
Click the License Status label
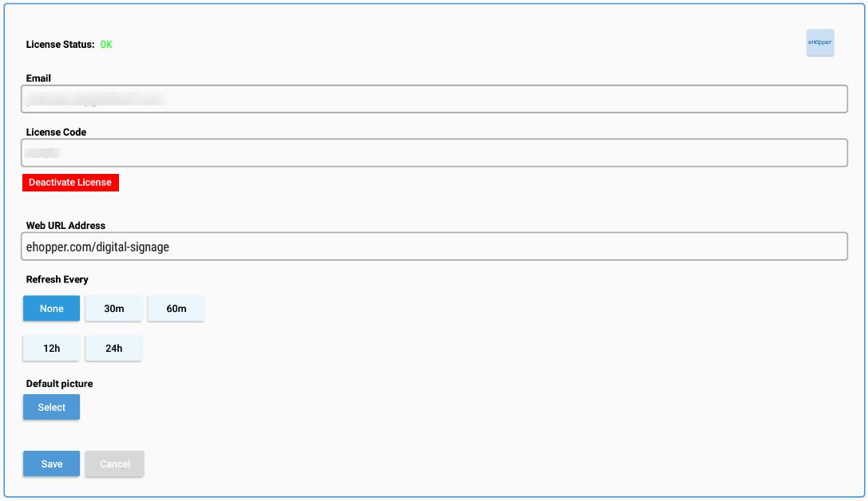61,44
